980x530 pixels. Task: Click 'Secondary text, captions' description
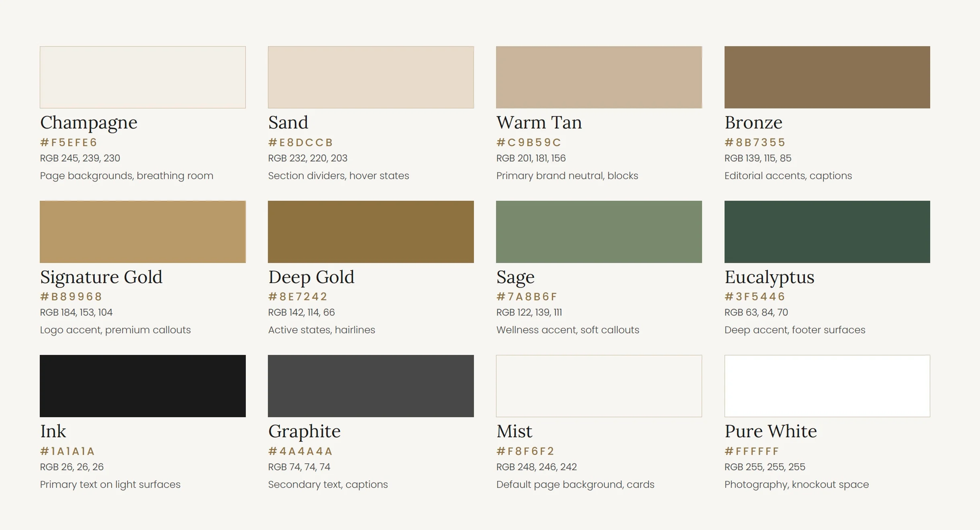pyautogui.click(x=328, y=485)
